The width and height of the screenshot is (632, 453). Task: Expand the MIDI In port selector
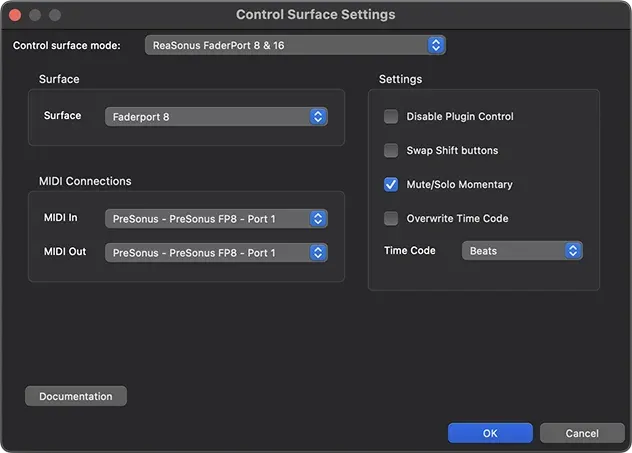[216, 218]
